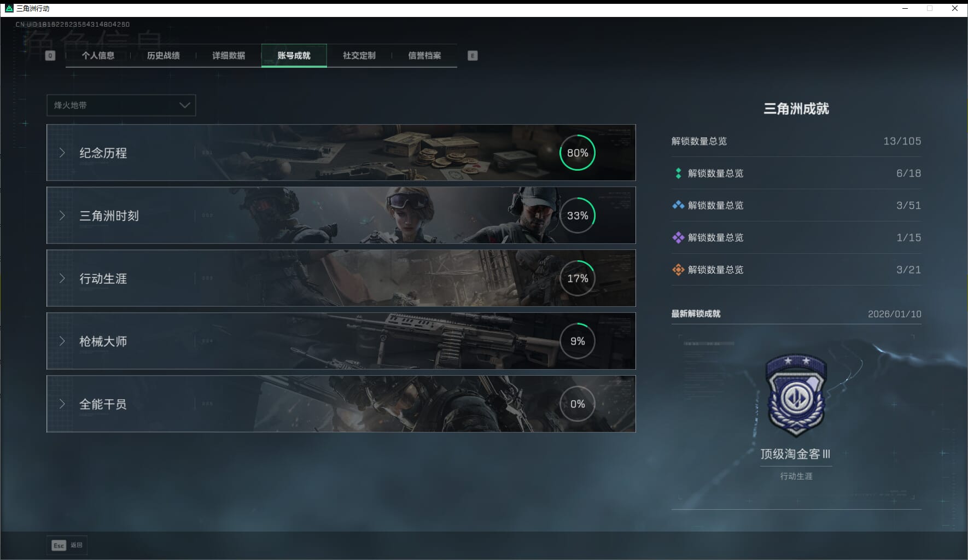Click the green diamond rarity icon
The height and width of the screenshot is (560, 968).
(x=678, y=173)
